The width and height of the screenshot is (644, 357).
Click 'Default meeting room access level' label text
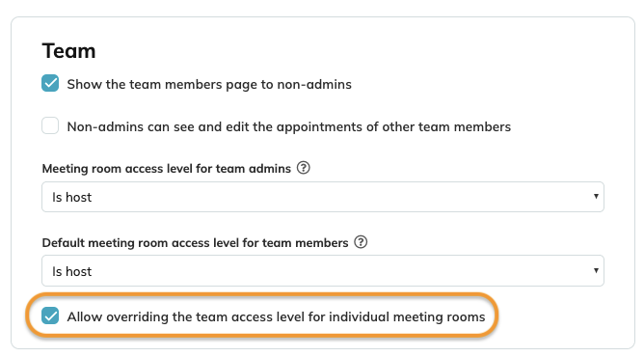195,243
